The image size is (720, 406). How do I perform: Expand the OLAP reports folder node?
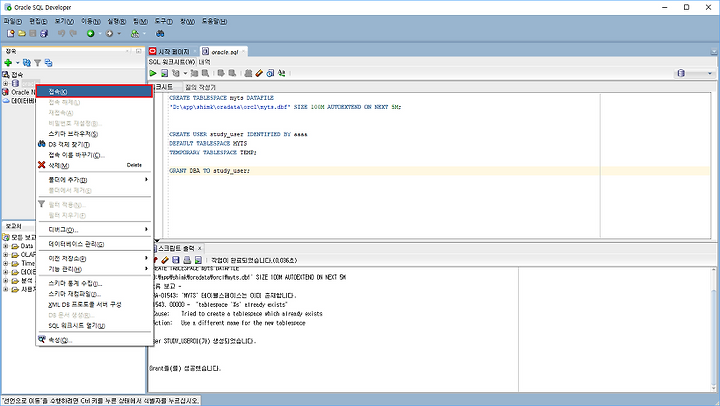pos(6,255)
